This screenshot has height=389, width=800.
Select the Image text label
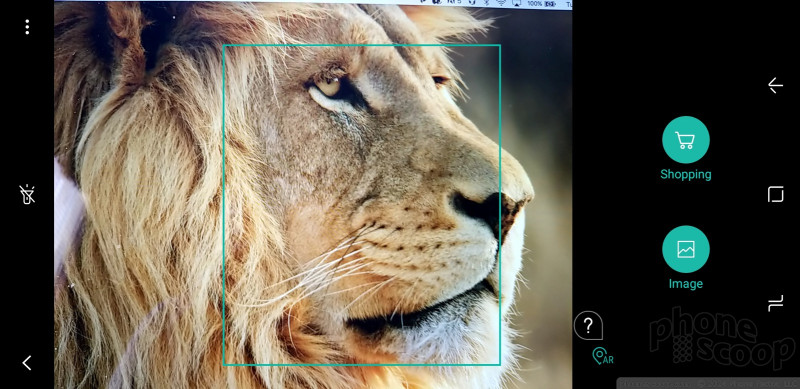coord(685,284)
